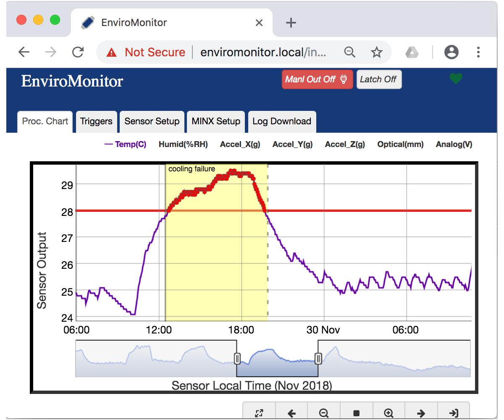Toggle the Humid(%RH) series in the legend
The image size is (504, 420).
tap(183, 144)
